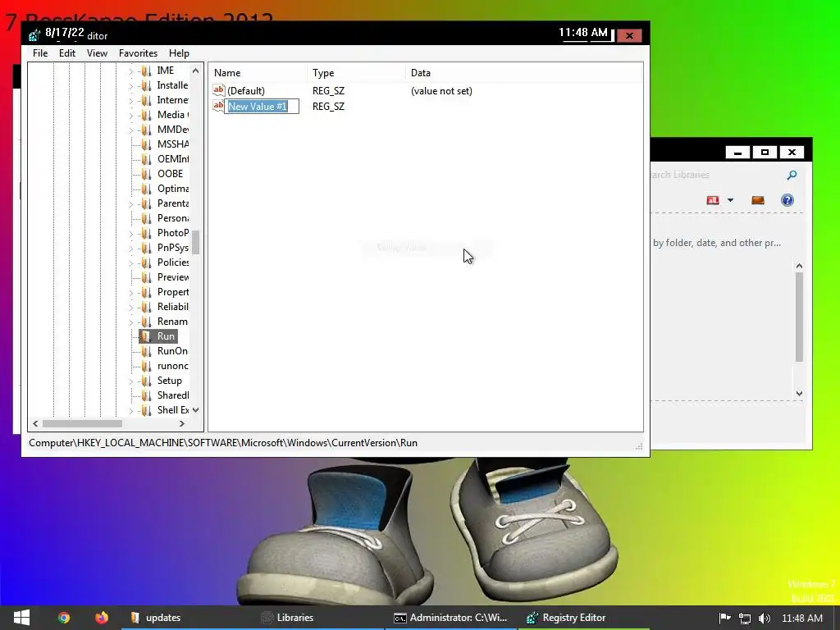Image resolution: width=840 pixels, height=630 pixels.
Task: Select the (Default) value name
Action: tap(246, 90)
